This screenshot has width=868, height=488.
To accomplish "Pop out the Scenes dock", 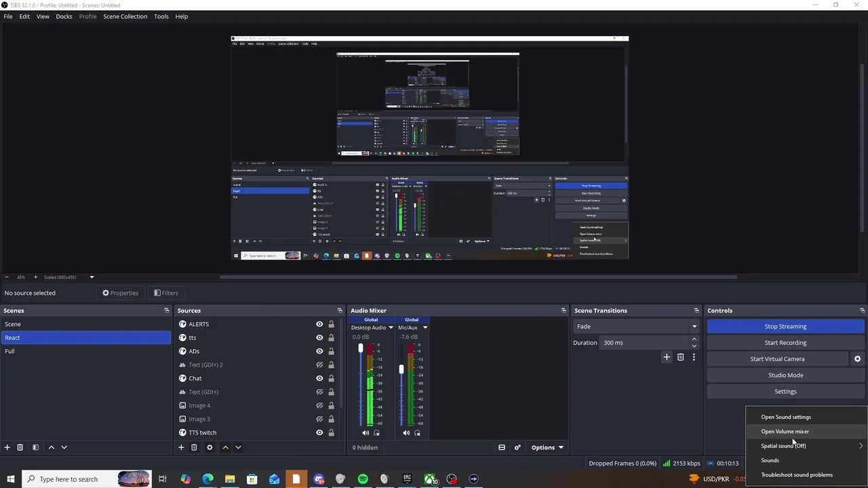I will coord(167,310).
